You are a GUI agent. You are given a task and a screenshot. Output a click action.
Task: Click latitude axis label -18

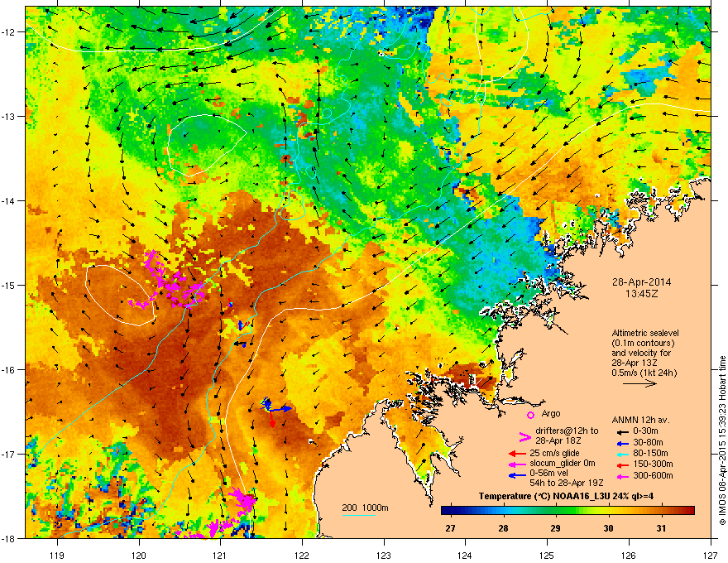pyautogui.click(x=8, y=538)
